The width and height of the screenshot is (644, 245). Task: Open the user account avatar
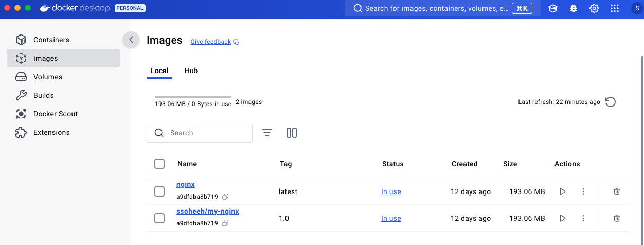637,8
